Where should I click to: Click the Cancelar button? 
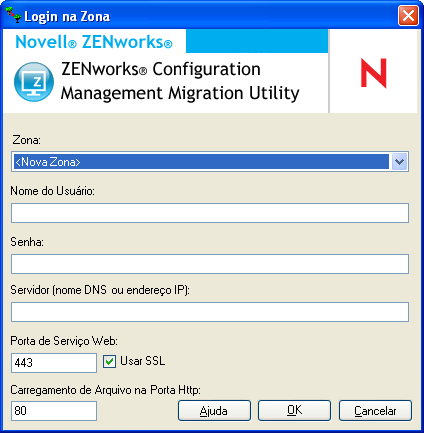(x=375, y=411)
